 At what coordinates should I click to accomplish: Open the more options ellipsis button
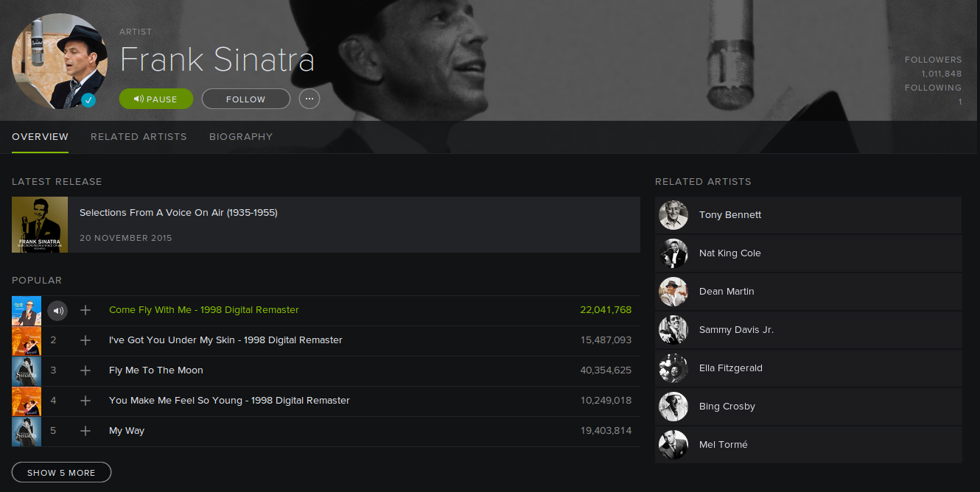click(x=309, y=99)
